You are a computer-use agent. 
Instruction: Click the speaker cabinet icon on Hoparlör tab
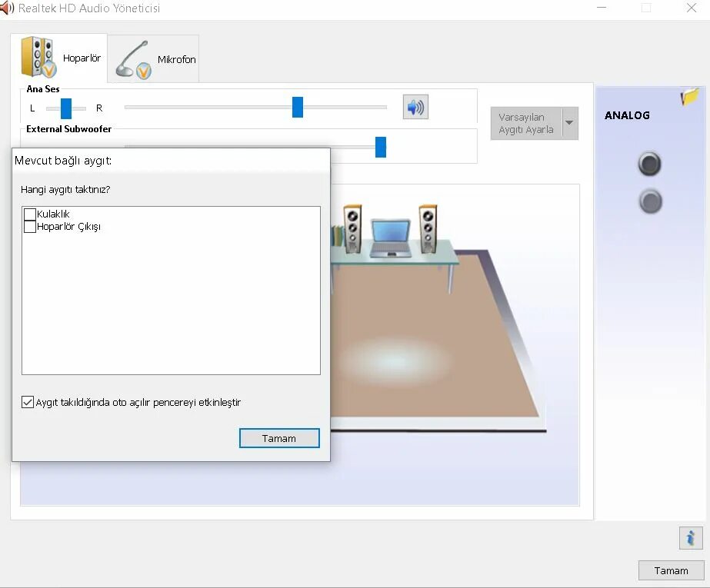pyautogui.click(x=38, y=57)
